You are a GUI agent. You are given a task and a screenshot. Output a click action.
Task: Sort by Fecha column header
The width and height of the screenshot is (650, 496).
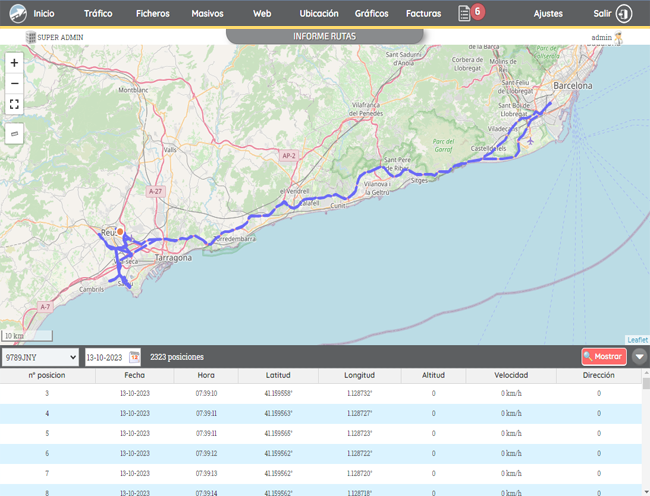pyautogui.click(x=134, y=375)
